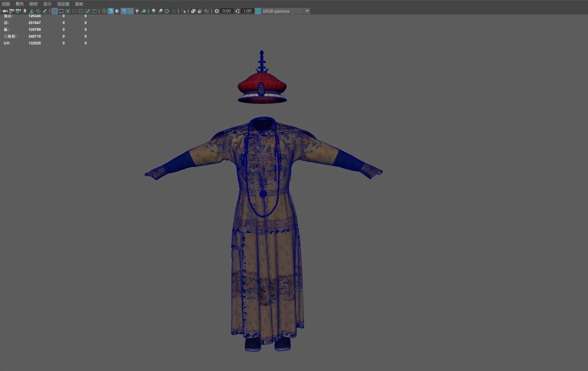Edit the exposure value 0.00 field
The width and height of the screenshot is (588, 371).
(227, 11)
